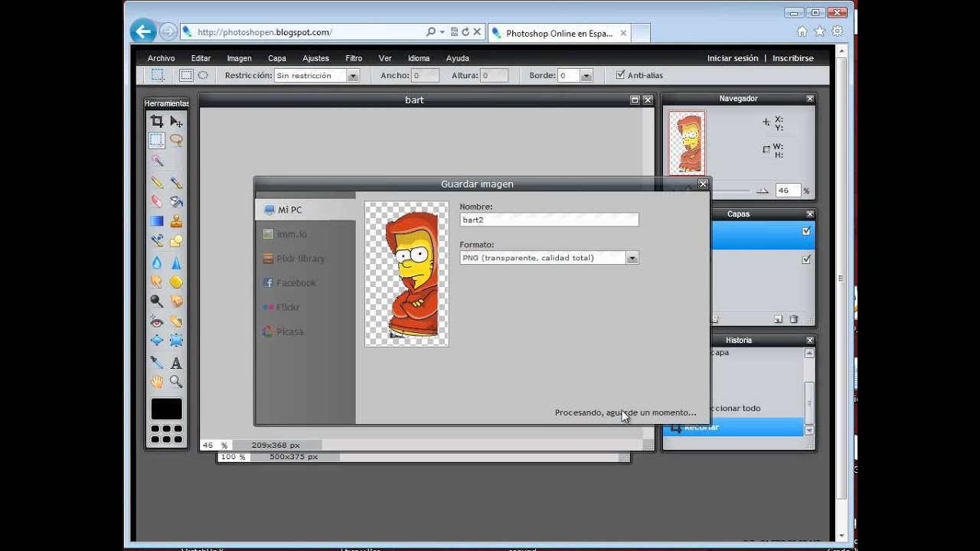Screen dimensions: 980x551
Task: Select the Burn hand tool
Action: click(x=176, y=302)
